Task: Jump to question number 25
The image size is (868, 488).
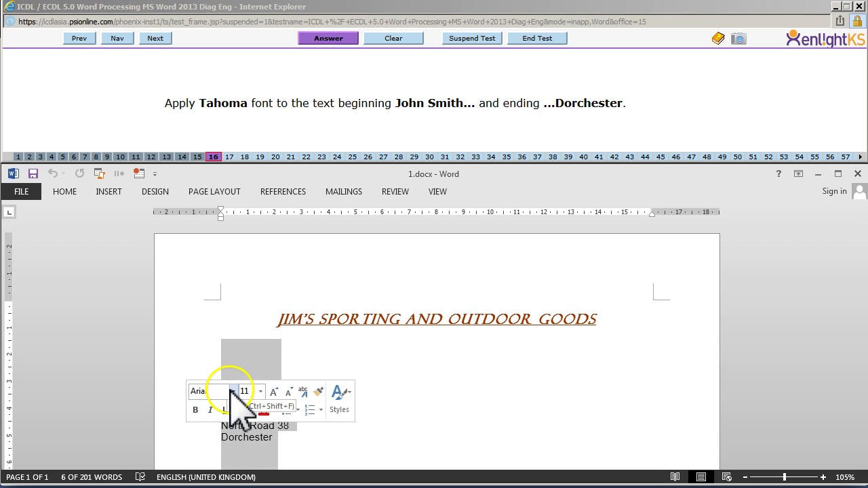Action: click(x=353, y=157)
